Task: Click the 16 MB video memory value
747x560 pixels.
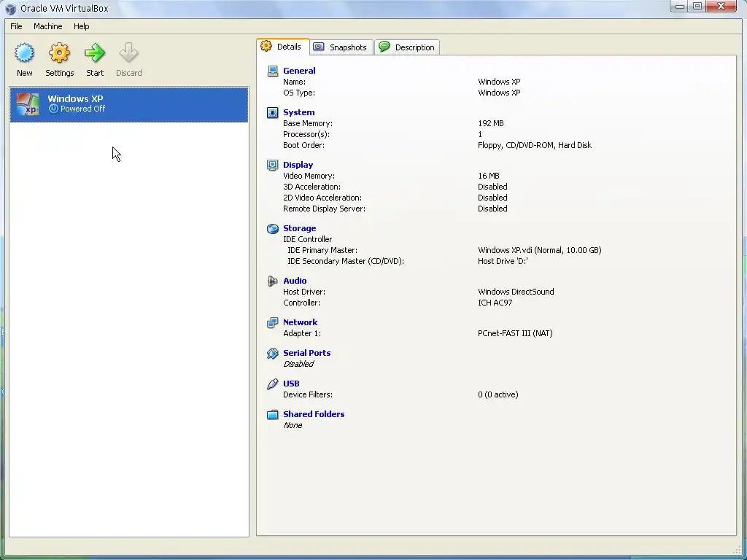Action: pos(488,176)
